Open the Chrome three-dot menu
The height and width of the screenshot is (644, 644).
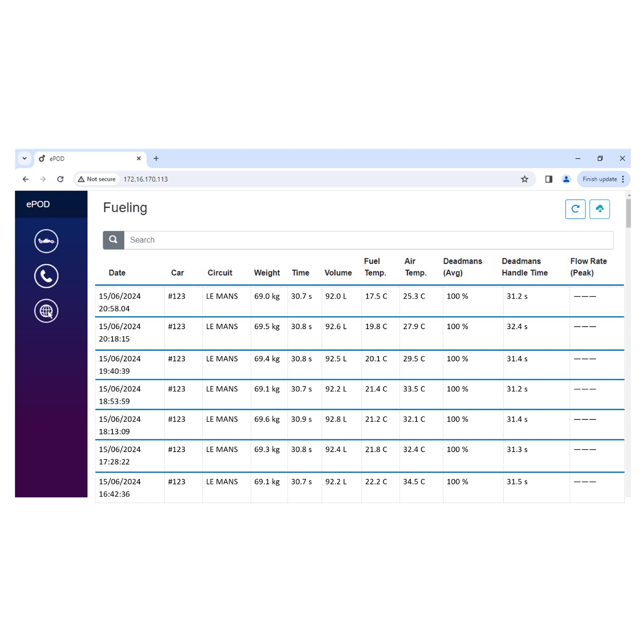pos(623,179)
